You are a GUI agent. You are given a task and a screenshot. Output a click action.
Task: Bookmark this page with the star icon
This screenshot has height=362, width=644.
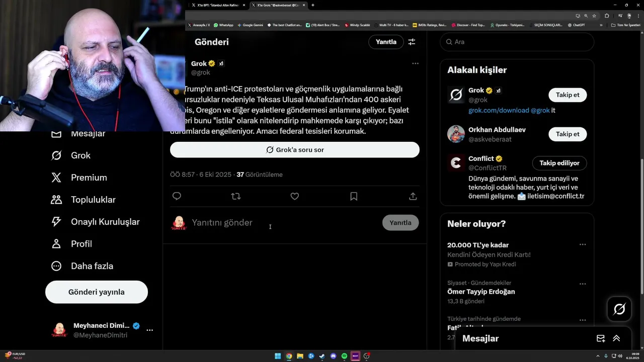pyautogui.click(x=594, y=16)
